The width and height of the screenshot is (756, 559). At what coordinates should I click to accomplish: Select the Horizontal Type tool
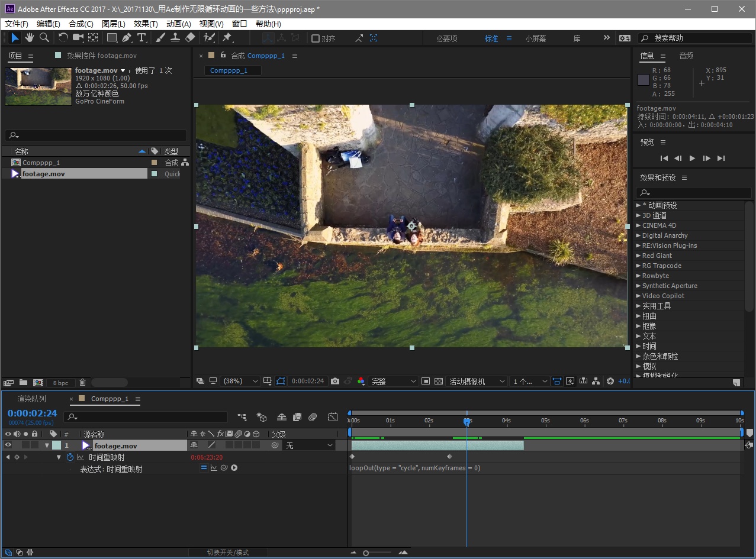(x=141, y=38)
